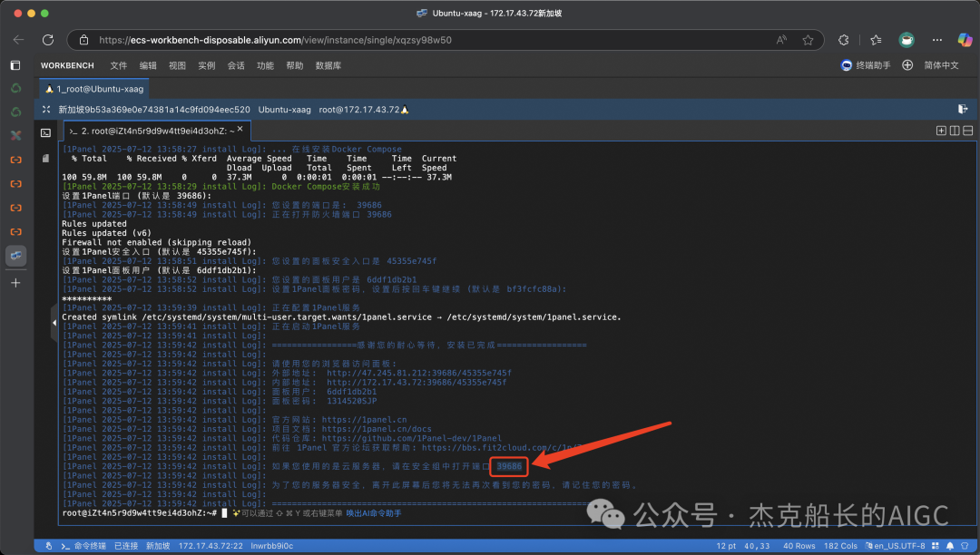Change the 12 pt font size setting
Screen dimensions: 980x555
pyautogui.click(x=726, y=546)
